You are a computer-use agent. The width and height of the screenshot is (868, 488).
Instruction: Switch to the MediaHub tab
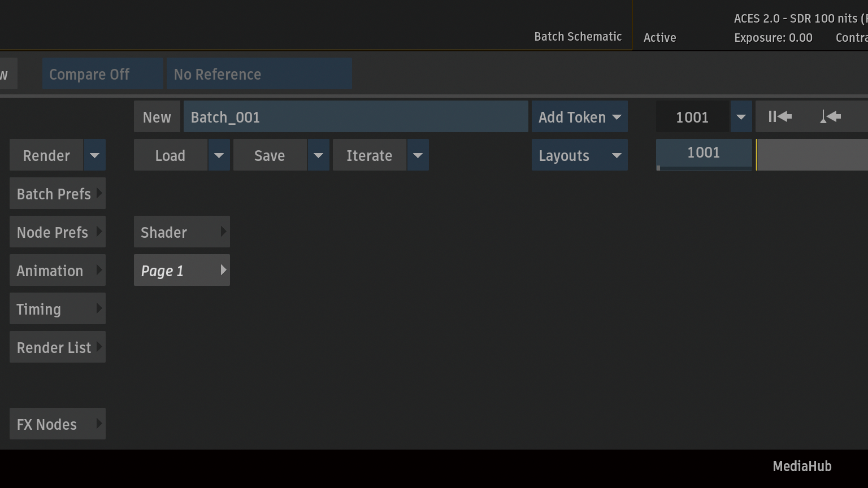pos(802,466)
